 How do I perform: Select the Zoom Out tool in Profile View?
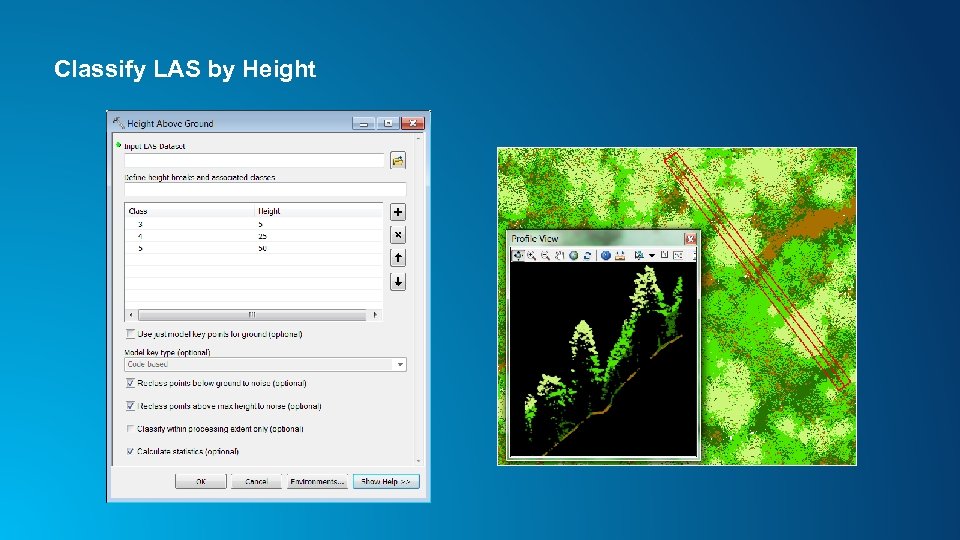545,255
